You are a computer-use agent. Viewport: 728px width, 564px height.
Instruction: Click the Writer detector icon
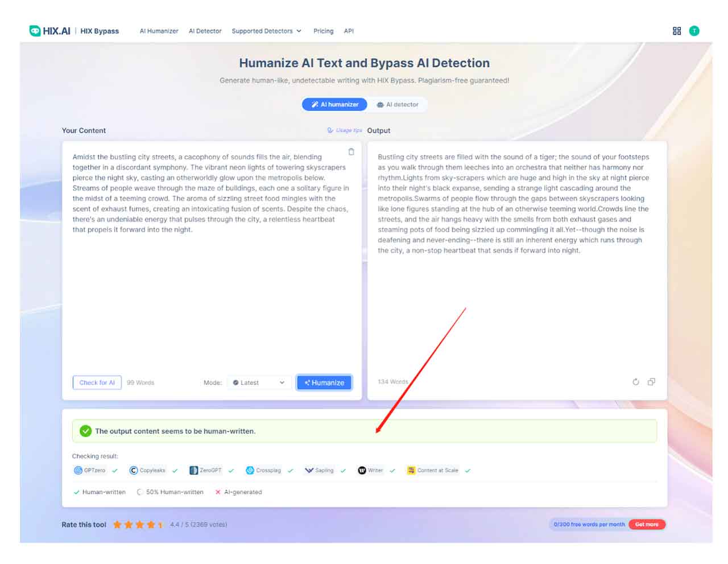point(362,470)
